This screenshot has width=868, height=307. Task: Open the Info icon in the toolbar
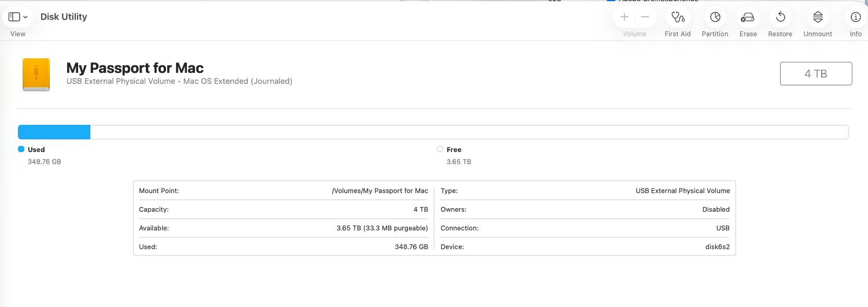[x=855, y=17]
